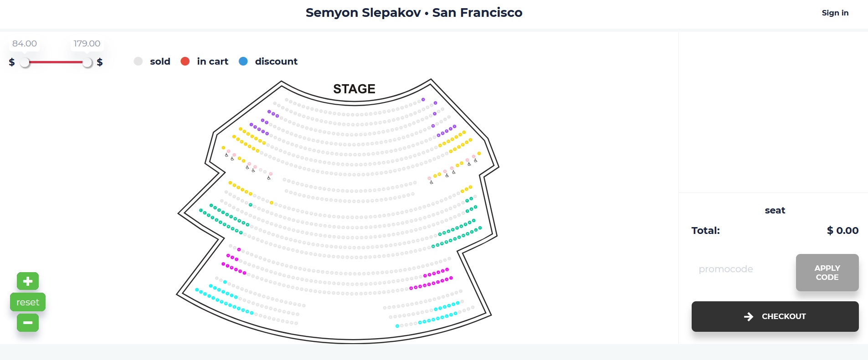The image size is (868, 360).
Task: Click the STAGE label on the map
Action: pyautogui.click(x=354, y=89)
